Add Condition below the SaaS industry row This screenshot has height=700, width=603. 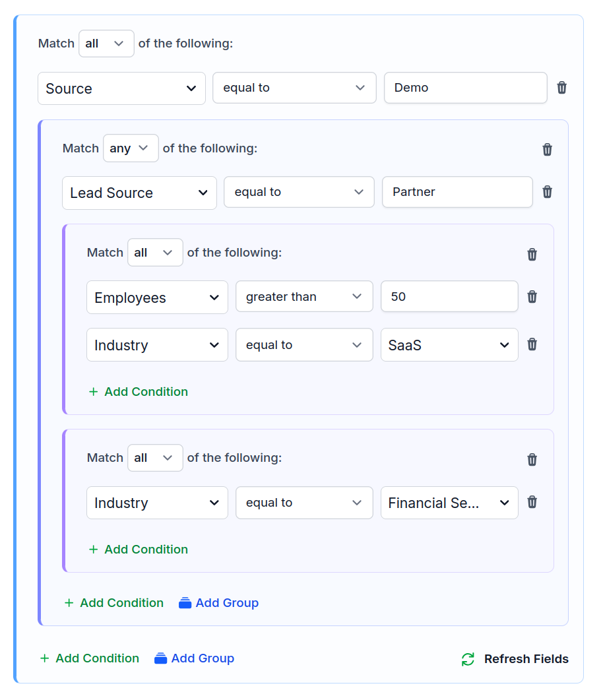click(139, 392)
